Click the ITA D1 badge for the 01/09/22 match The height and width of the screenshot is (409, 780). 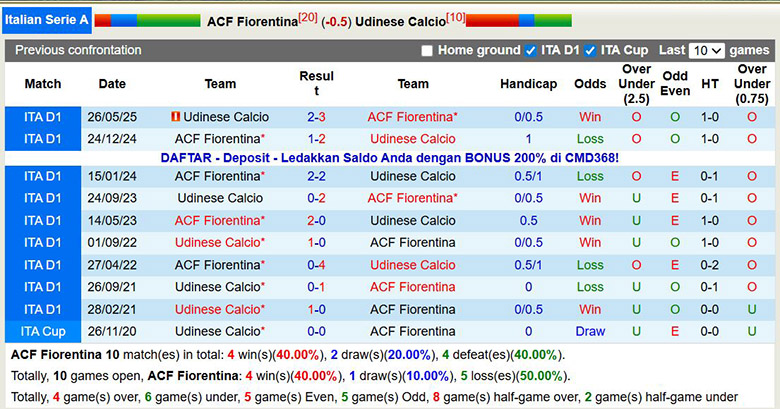click(43, 242)
